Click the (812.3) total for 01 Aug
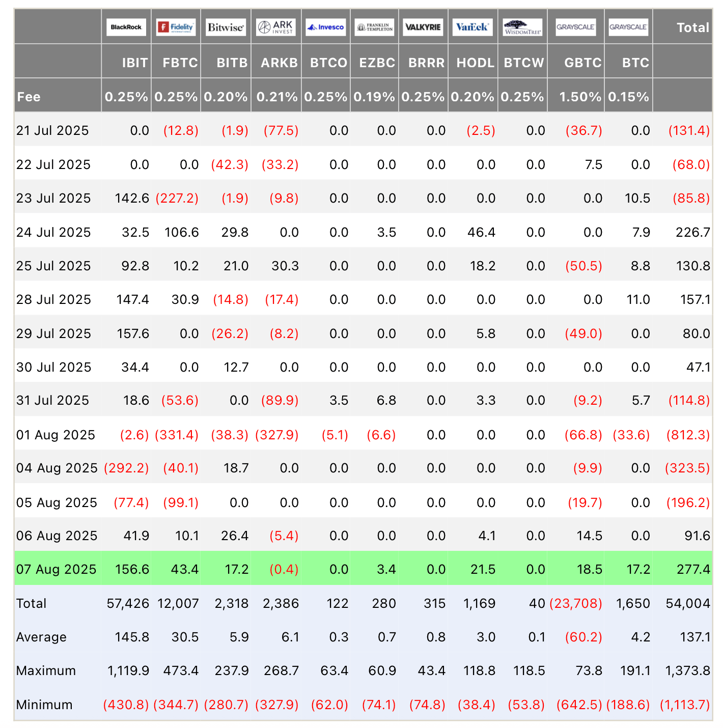The width and height of the screenshot is (723, 728). (688, 435)
